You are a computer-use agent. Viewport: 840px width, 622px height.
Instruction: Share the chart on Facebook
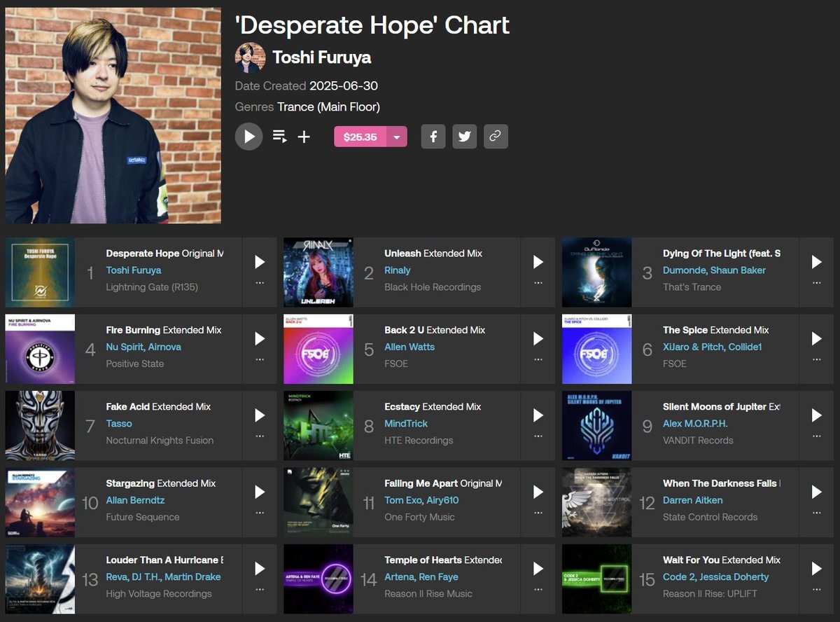coord(433,137)
